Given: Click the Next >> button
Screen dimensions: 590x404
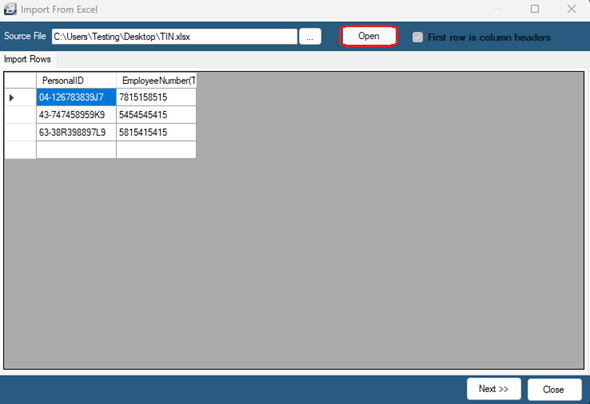Looking at the screenshot, I should coord(494,389).
